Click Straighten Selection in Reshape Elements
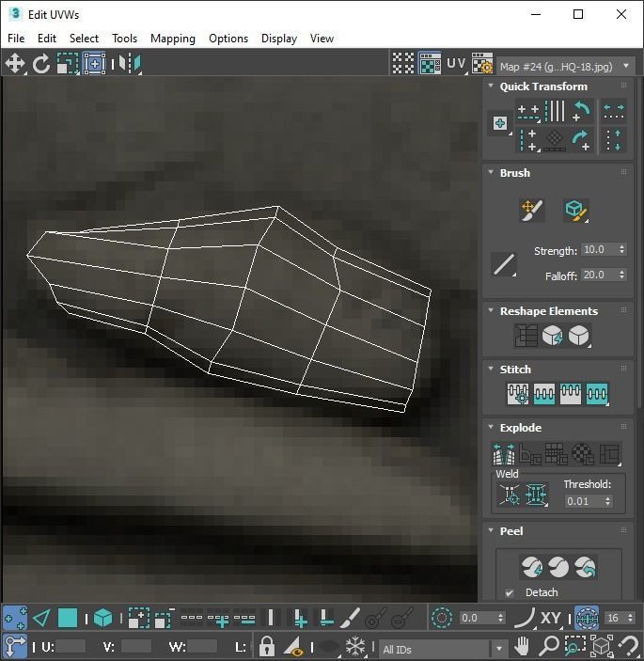The width and height of the screenshot is (644, 661). tap(526, 336)
